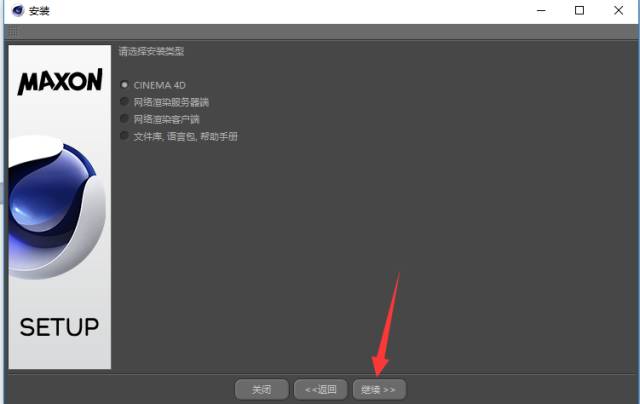Maximize the 安装 installer window
This screenshot has width=640, height=404.
(579, 11)
